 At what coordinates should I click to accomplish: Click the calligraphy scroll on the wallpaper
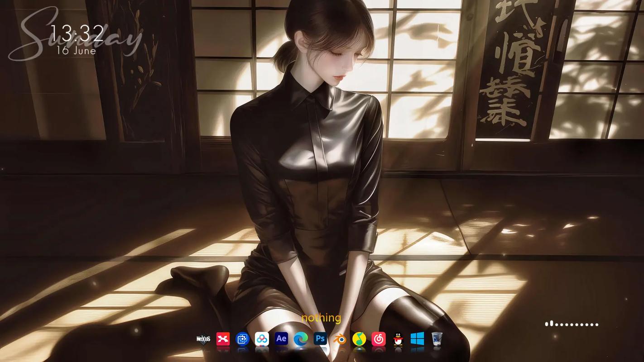pos(510,68)
